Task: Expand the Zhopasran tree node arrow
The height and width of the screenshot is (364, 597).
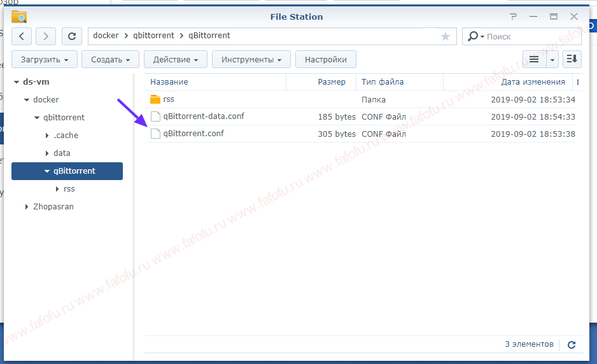Action: [26, 207]
